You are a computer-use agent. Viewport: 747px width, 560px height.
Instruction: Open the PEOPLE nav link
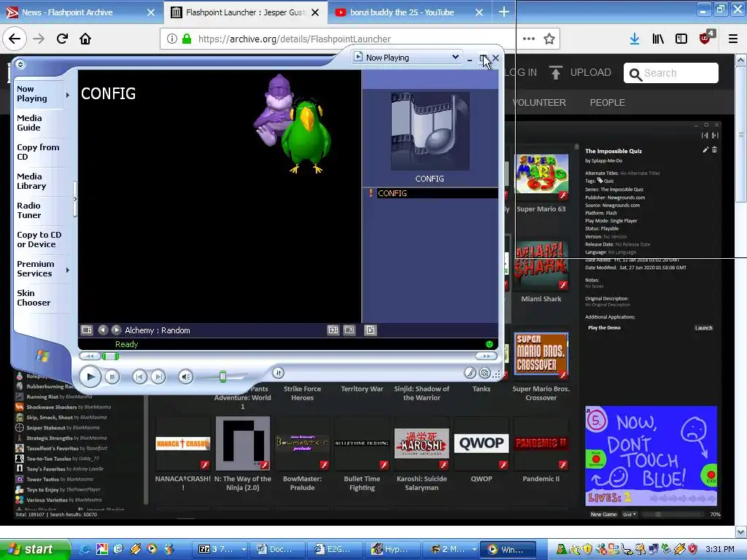607,102
